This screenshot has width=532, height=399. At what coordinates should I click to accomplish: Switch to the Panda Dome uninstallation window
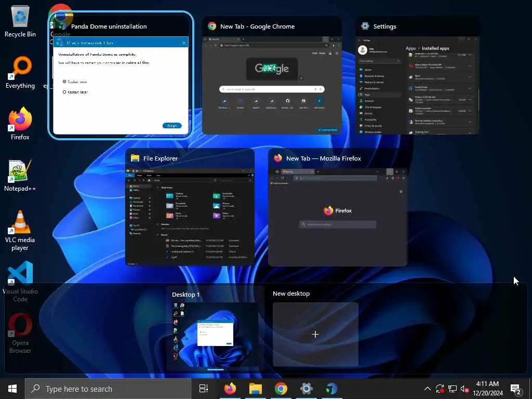coord(121,75)
